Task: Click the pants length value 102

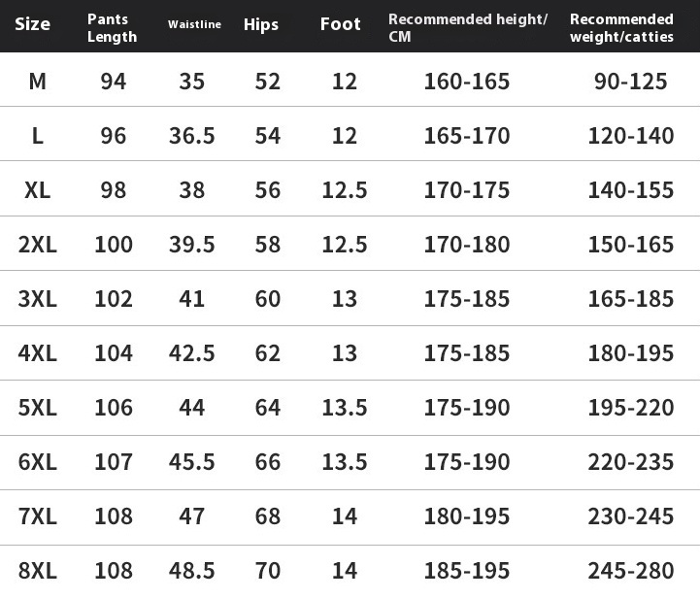Action: (x=114, y=299)
